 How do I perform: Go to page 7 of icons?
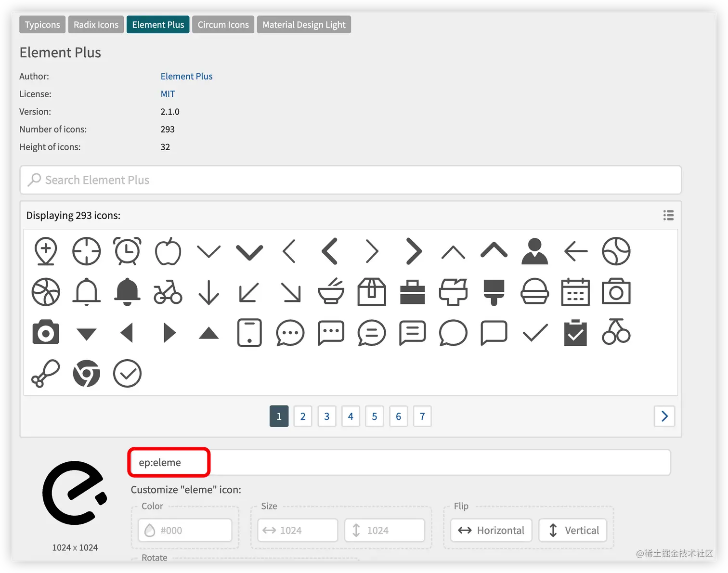click(422, 417)
